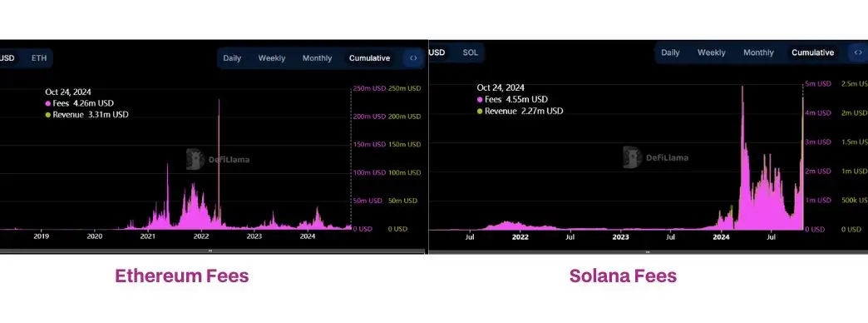Viewport: 868px width, 323px height.
Task: Click the Ethereum Fees caption
Action: (182, 276)
